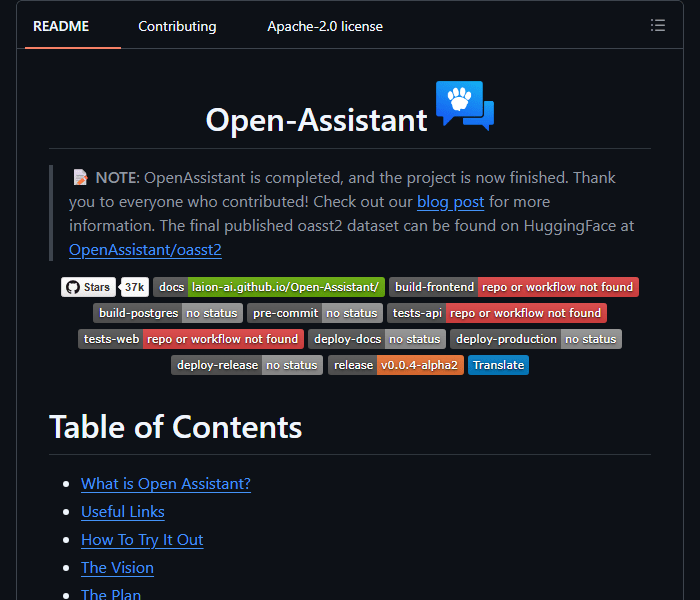Open the OpenAssistant/oasst2 dataset link

coord(145,250)
